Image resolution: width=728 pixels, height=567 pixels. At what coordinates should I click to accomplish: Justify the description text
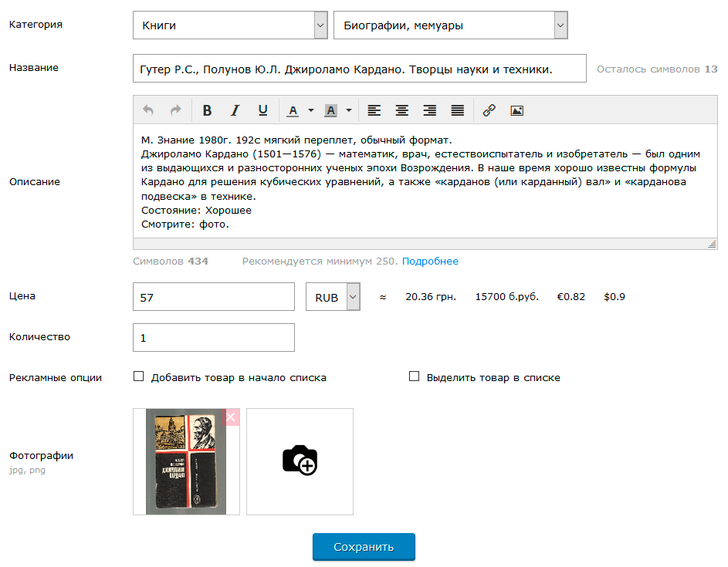point(458,110)
